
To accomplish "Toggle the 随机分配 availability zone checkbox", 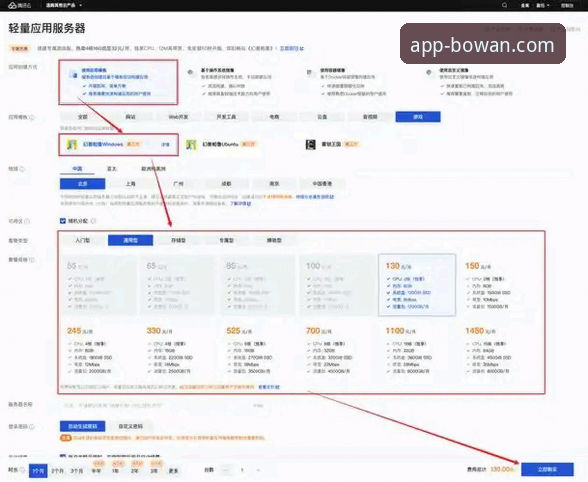I will pyautogui.click(x=63, y=221).
